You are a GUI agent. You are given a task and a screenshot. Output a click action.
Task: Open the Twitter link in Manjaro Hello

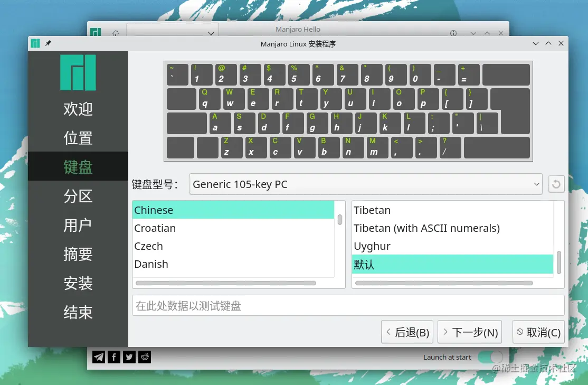(129, 357)
